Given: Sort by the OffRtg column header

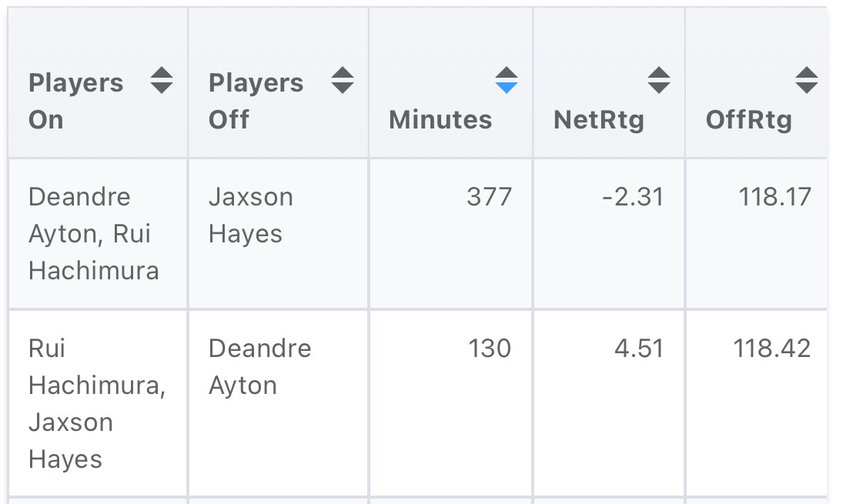Looking at the screenshot, I should (x=748, y=119).
